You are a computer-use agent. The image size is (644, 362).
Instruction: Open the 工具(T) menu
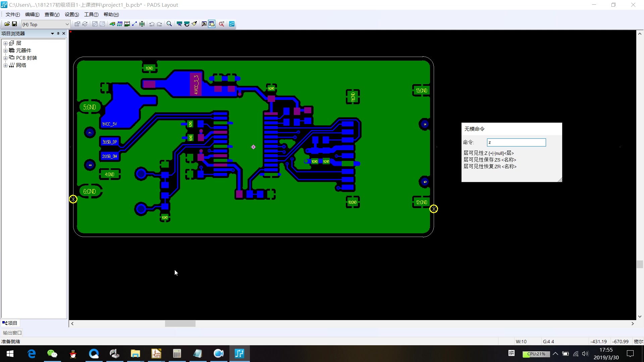(91, 14)
